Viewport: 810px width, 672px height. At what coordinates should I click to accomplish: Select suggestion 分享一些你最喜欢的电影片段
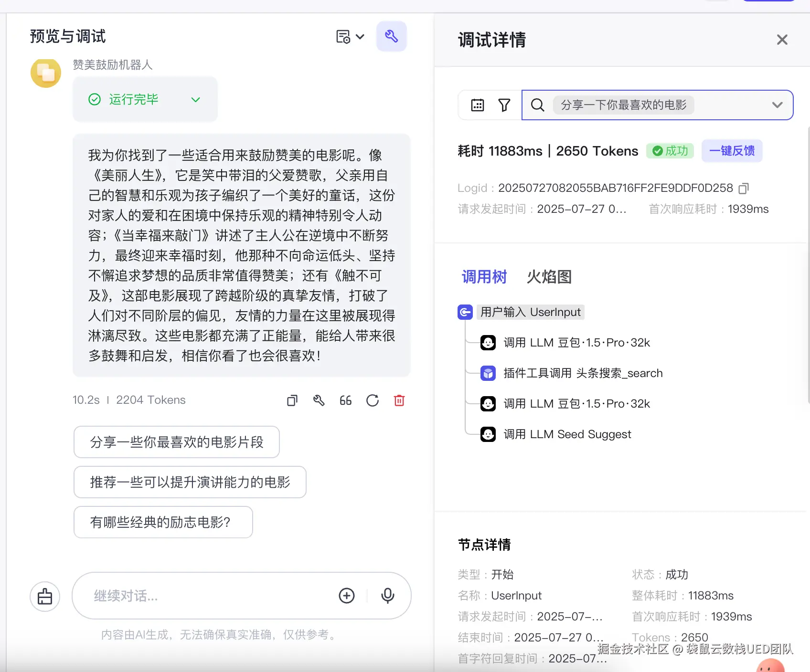pos(177,442)
